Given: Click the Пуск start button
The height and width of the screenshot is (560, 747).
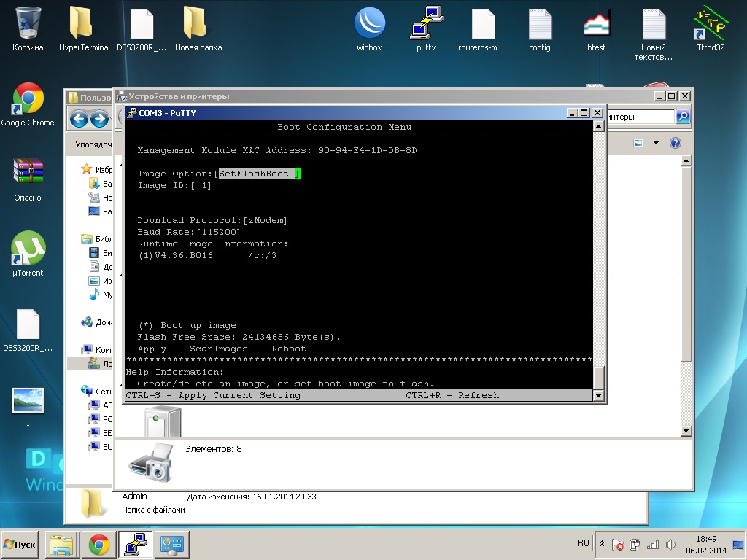Looking at the screenshot, I should coord(21,544).
